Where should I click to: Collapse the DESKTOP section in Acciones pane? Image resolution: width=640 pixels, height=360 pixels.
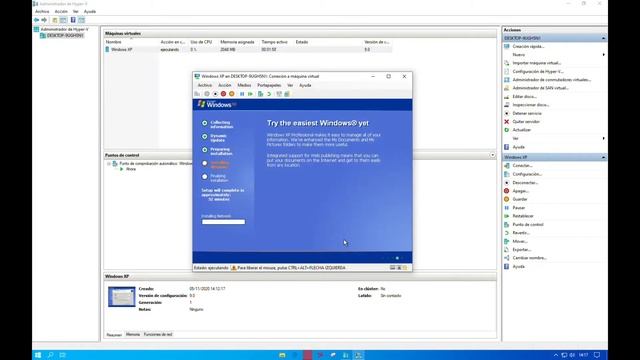(x=603, y=38)
